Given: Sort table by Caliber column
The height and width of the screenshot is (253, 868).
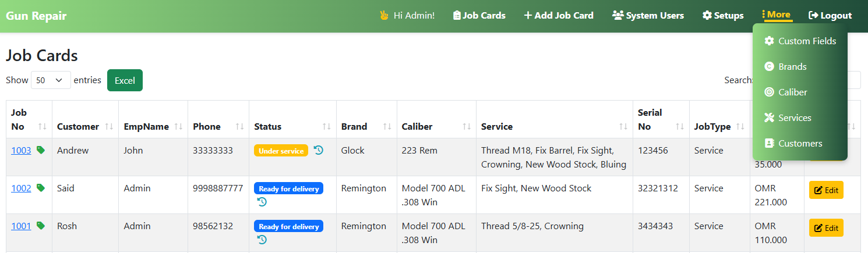Looking at the screenshot, I should (x=436, y=119).
